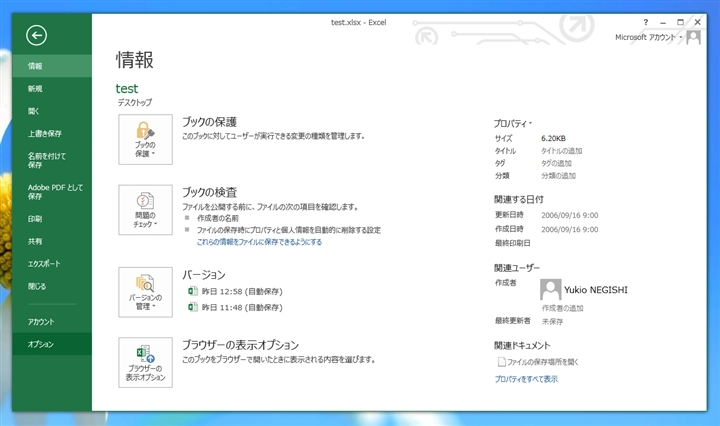Open autosaved version 昨日 12:58 Excel icon
Image resolution: width=720 pixels, height=426 pixels.
click(193, 291)
